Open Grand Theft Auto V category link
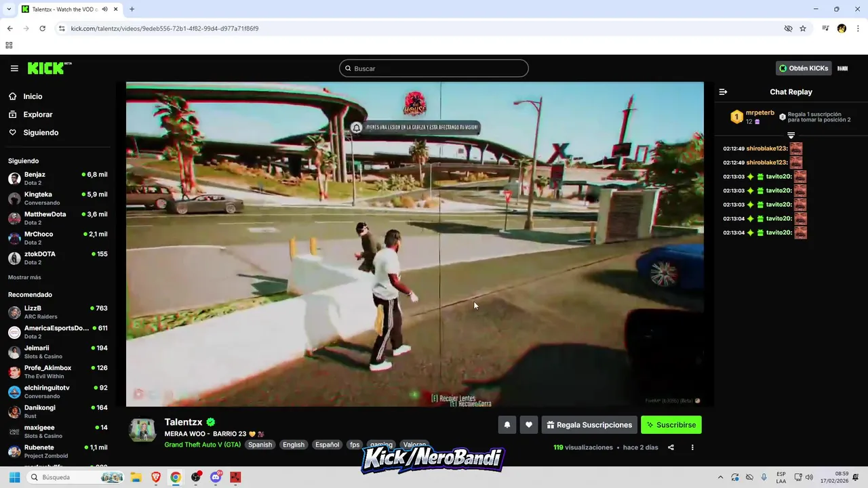The width and height of the screenshot is (868, 488). (202, 445)
